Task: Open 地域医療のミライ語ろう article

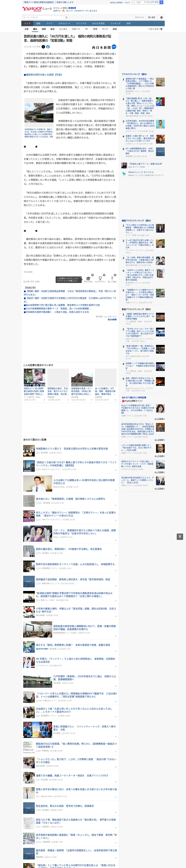Action: pos(72,448)
